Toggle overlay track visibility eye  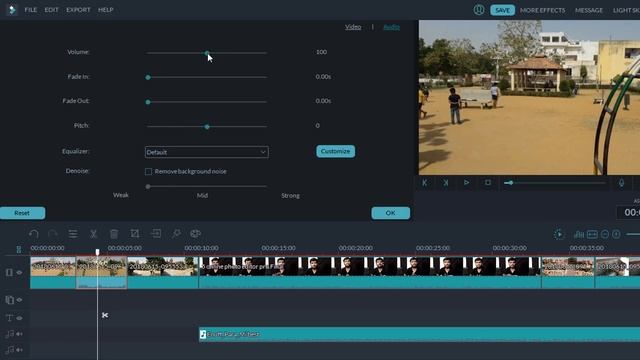(x=19, y=300)
